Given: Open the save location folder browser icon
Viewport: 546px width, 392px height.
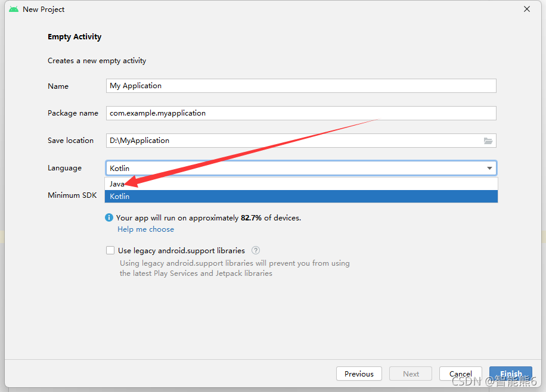Looking at the screenshot, I should [488, 141].
